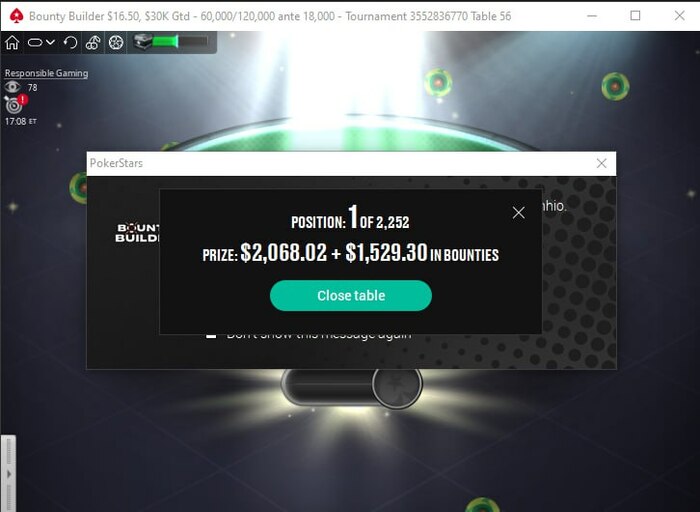Open the lobby home icon
Screen dimensions: 700x512
coord(12,42)
